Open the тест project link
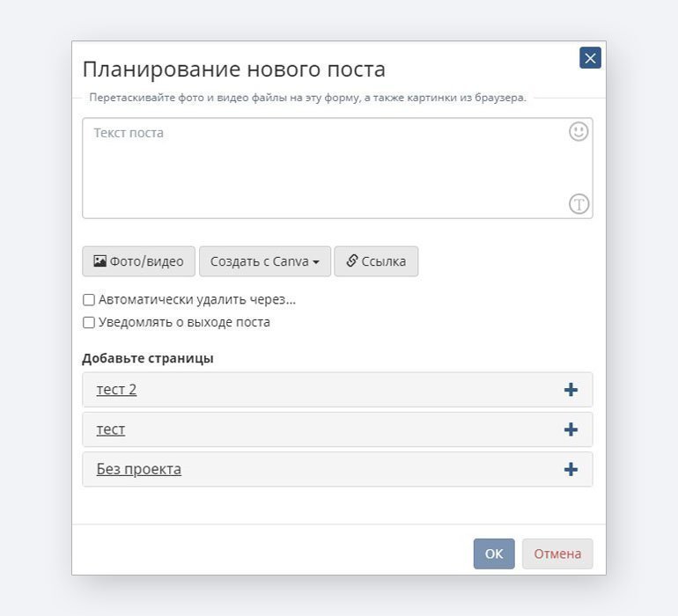This screenshot has height=616, width=678. [111, 429]
